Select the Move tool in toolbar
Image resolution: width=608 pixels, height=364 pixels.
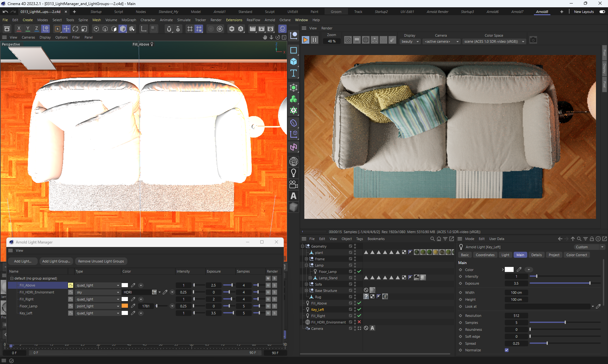pos(66,29)
